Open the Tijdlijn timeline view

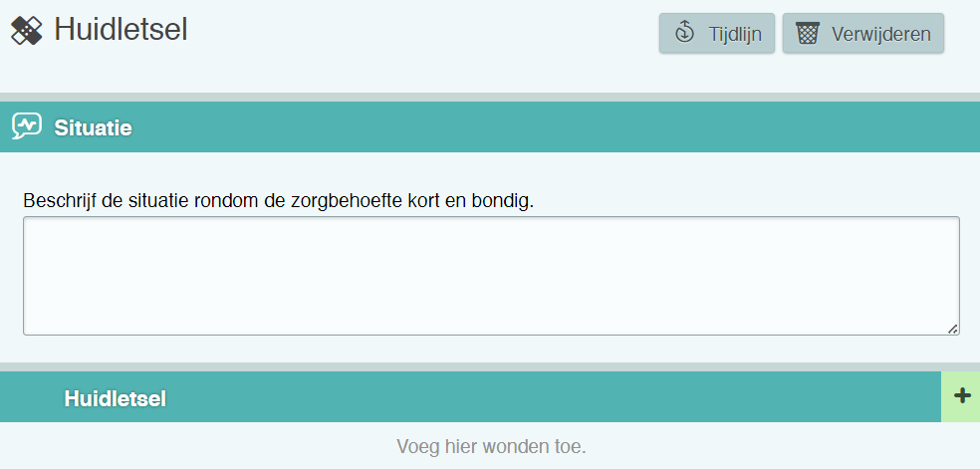[716, 33]
